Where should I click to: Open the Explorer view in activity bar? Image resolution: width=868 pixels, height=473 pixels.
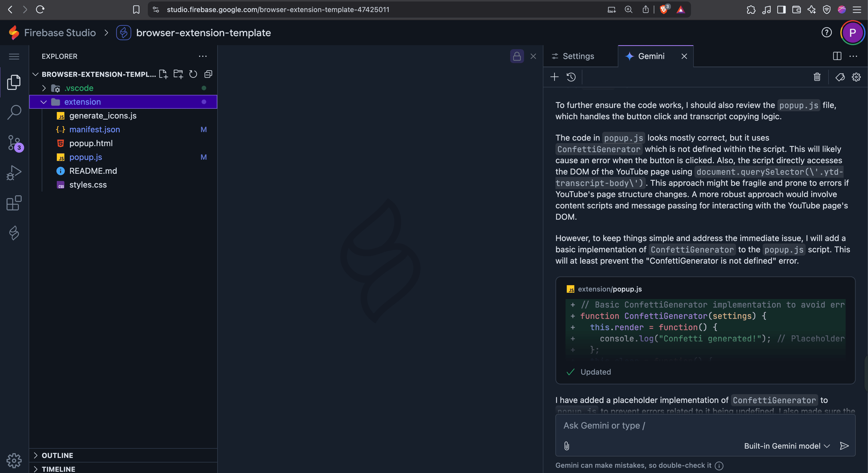pyautogui.click(x=14, y=82)
